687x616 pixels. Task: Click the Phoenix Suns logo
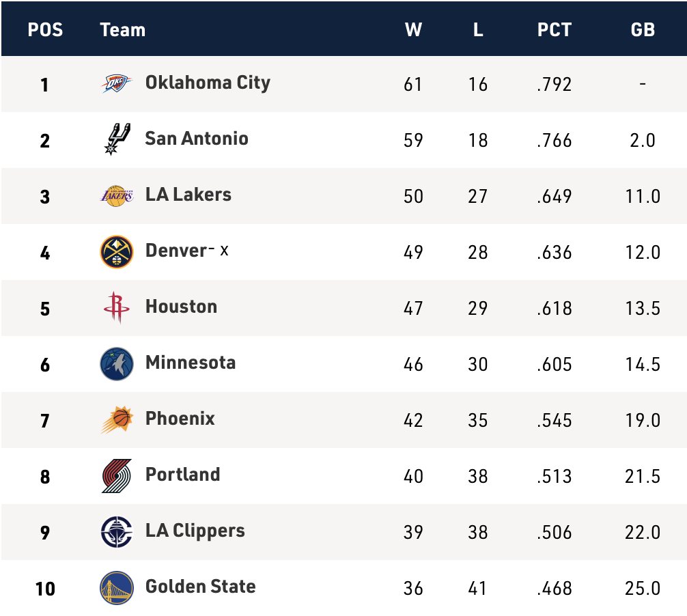point(116,419)
